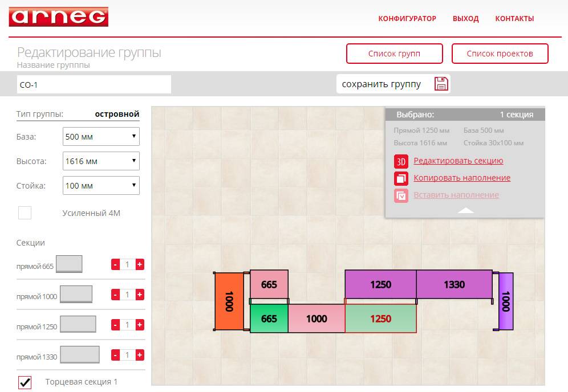Click the прямой 665 section thumbnail
Viewport: 568px width, 392px height.
(x=69, y=264)
